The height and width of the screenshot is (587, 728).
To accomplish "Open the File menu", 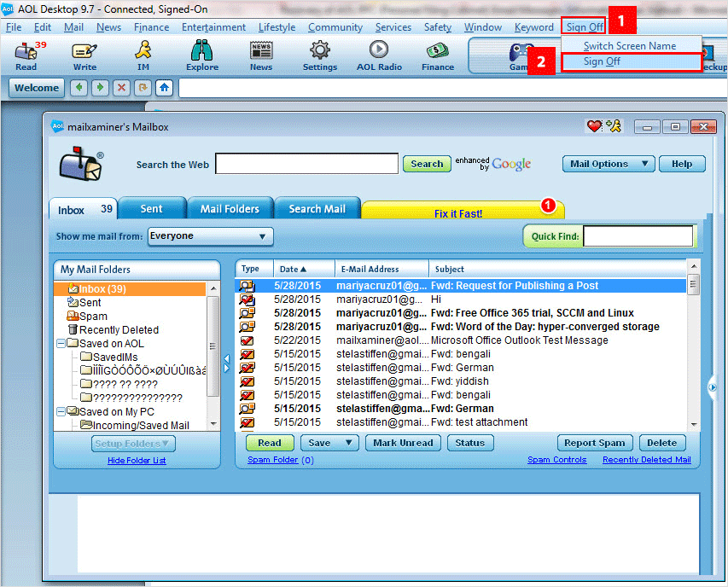I will pyautogui.click(x=14, y=27).
